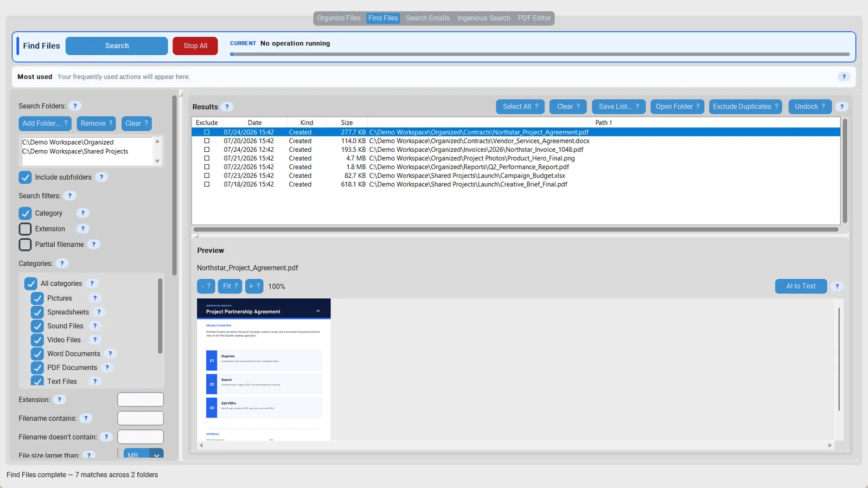The image size is (868, 488).
Task: Open help icon beside Categories label
Action: [62, 264]
